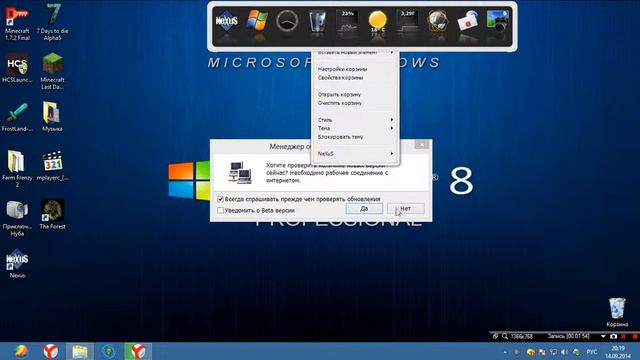
Task: Select the Nexus shortcut on the desktop
Action: [x=17, y=263]
